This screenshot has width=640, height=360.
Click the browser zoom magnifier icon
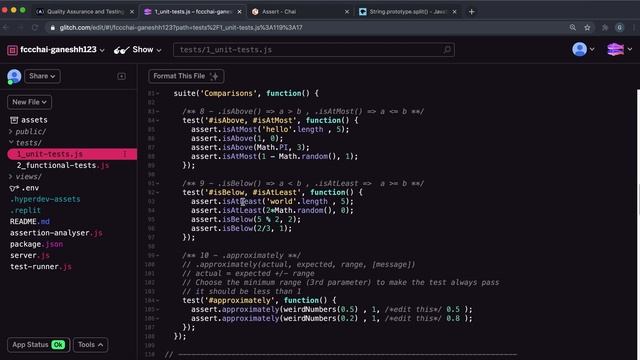573,28
